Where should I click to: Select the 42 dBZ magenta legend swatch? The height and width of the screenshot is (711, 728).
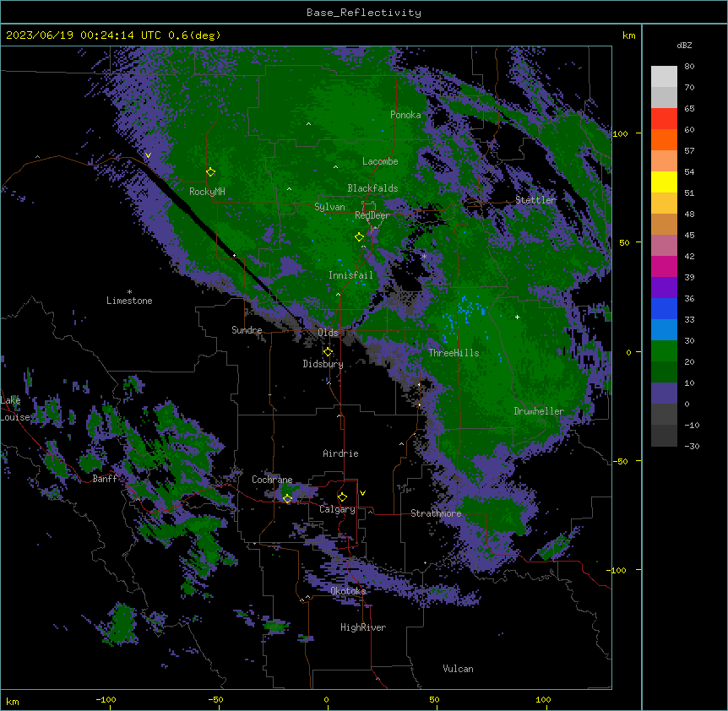pos(664,266)
